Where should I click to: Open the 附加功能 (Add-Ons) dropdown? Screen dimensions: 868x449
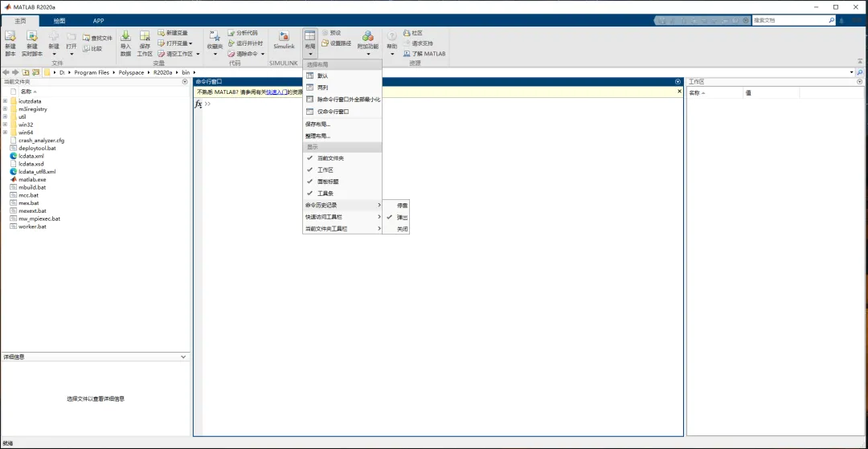[x=368, y=43]
